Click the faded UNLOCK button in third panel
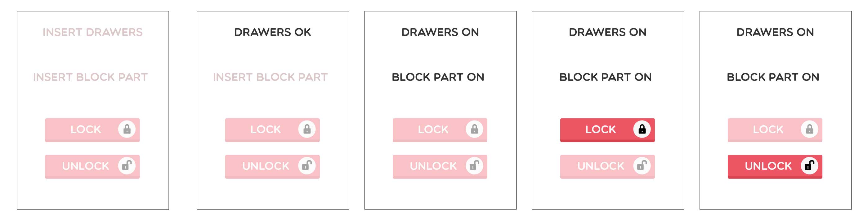 tap(440, 167)
